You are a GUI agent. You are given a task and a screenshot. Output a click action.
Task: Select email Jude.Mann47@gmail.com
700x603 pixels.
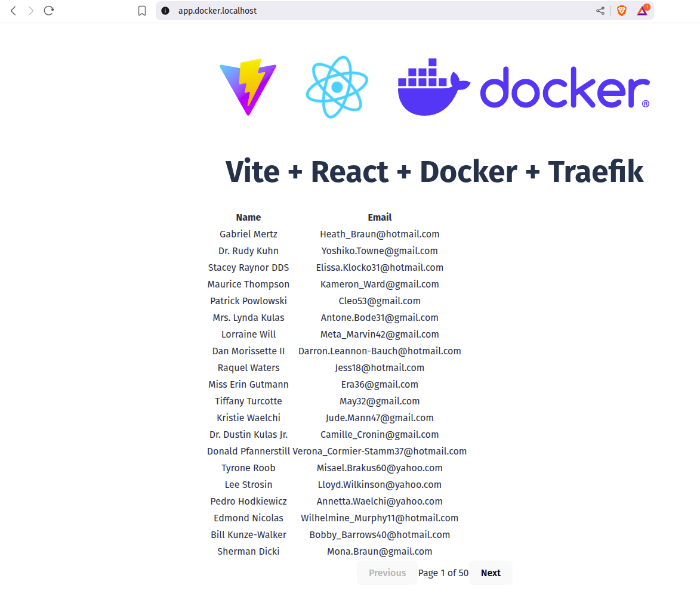(x=380, y=418)
